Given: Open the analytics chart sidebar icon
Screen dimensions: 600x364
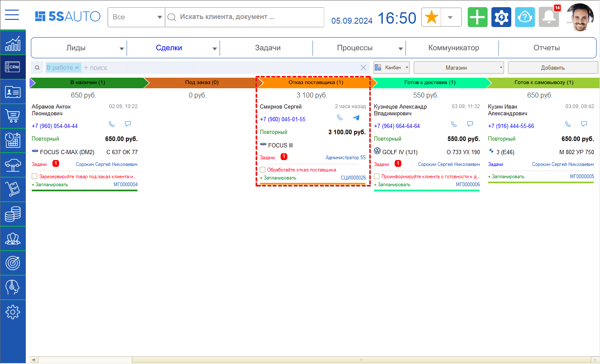Looking at the screenshot, I should [x=13, y=43].
